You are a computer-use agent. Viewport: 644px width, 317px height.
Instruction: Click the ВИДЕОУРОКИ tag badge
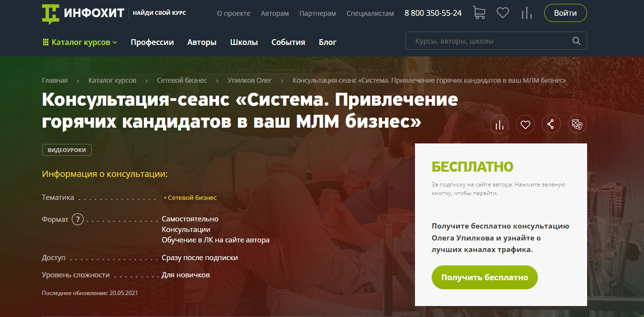tap(67, 150)
